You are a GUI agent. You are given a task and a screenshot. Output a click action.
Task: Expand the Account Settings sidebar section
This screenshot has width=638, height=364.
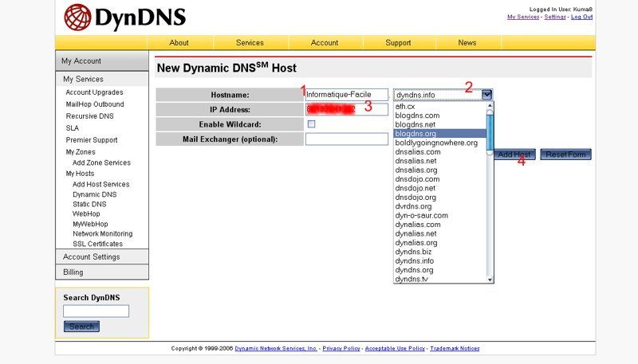91,257
